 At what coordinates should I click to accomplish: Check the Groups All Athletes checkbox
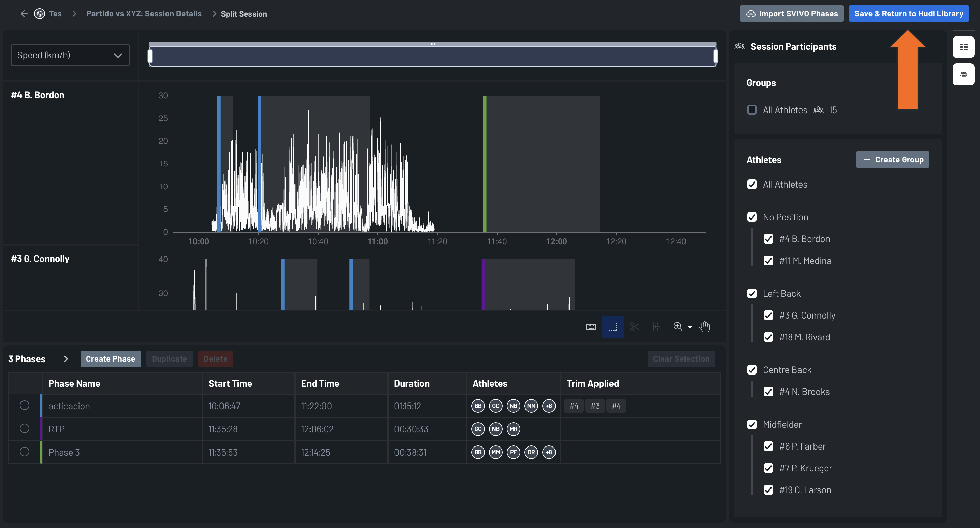tap(752, 110)
